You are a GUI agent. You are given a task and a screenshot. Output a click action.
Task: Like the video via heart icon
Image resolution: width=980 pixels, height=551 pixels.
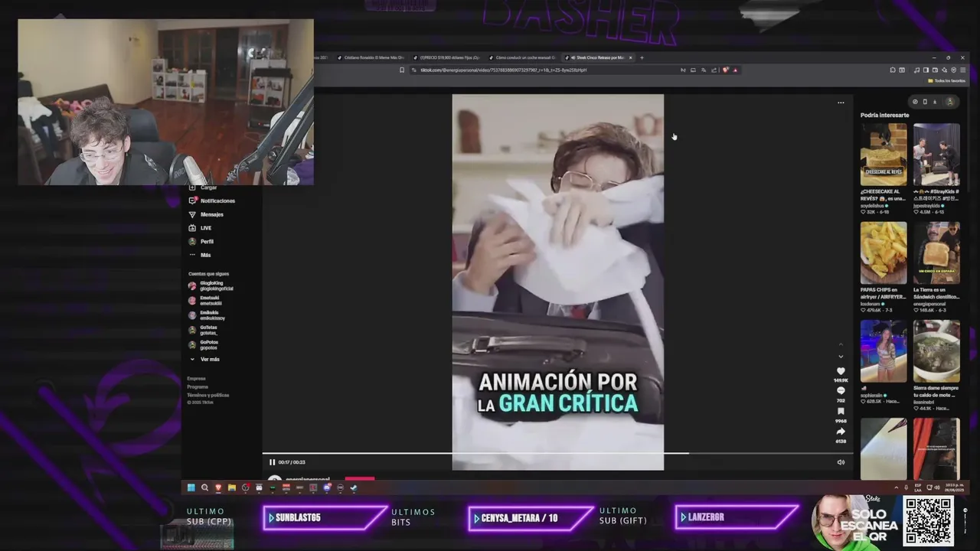tap(841, 371)
